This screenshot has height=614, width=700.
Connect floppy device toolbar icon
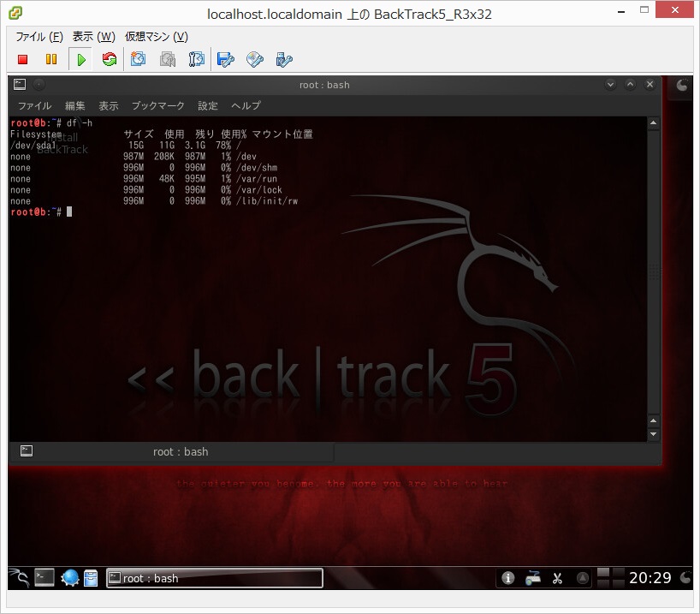point(225,59)
